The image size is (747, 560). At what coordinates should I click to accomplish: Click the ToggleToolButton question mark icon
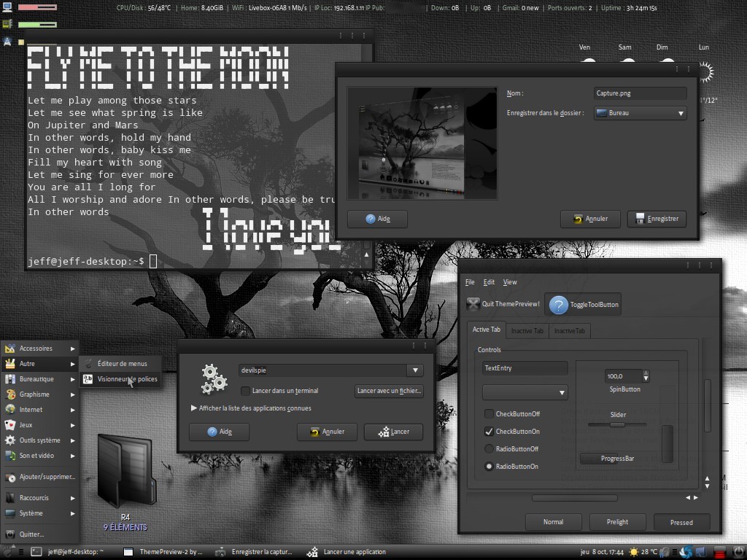coord(558,305)
